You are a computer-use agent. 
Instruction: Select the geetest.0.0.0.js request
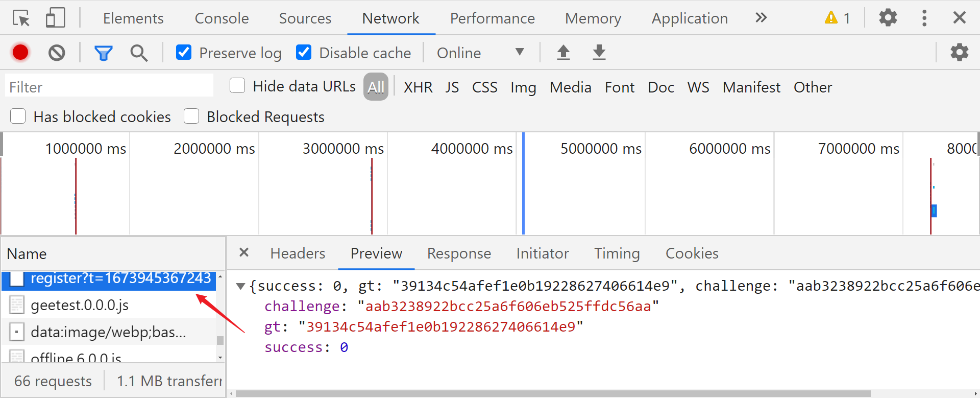(x=109, y=305)
